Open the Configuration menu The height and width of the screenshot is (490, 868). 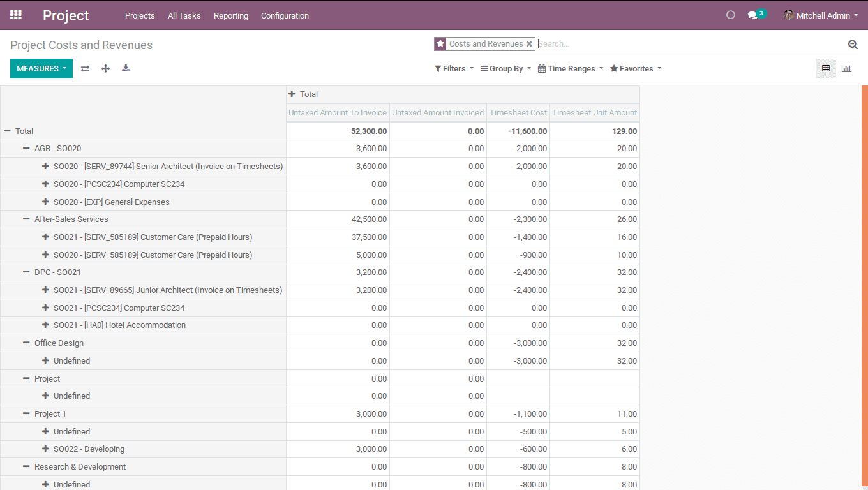(x=285, y=15)
